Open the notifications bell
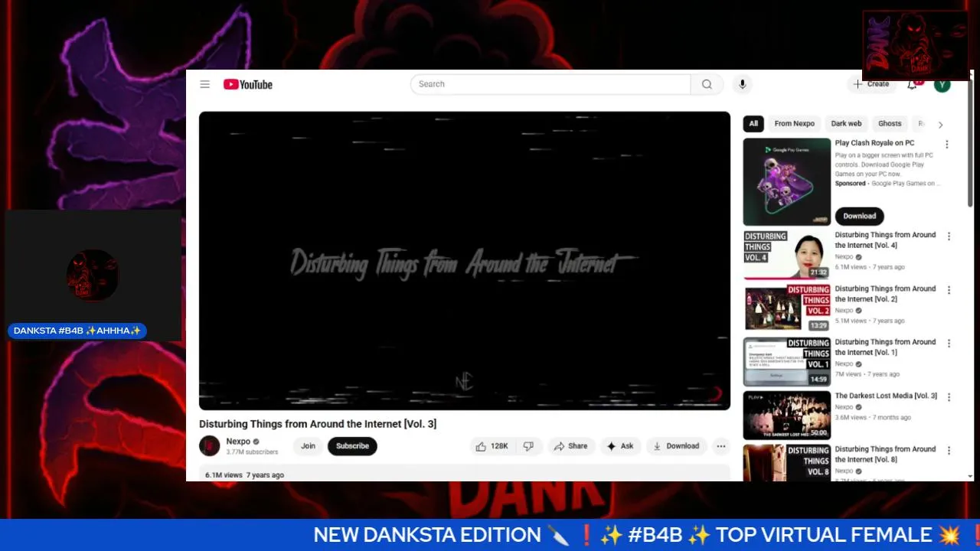This screenshot has height=551, width=980. point(913,84)
